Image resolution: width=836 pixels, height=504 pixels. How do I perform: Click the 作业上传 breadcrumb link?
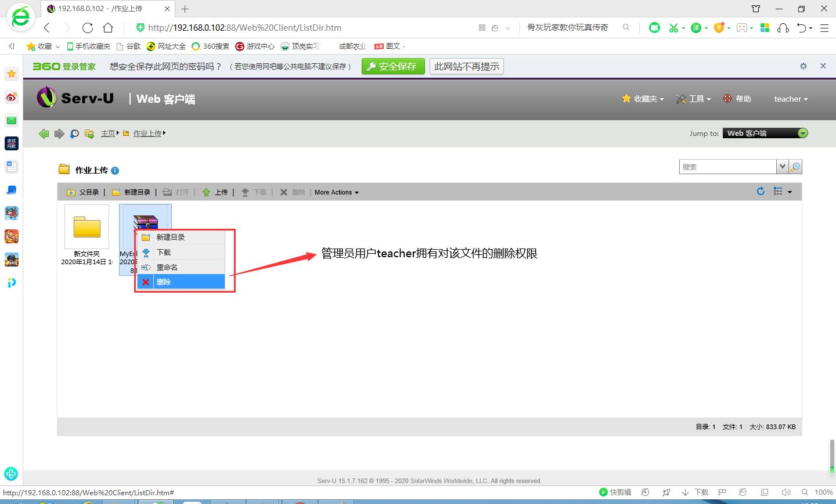(x=147, y=134)
